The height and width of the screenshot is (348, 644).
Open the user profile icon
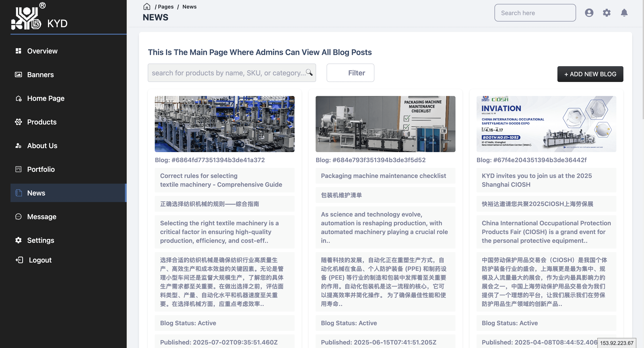pyautogui.click(x=589, y=13)
